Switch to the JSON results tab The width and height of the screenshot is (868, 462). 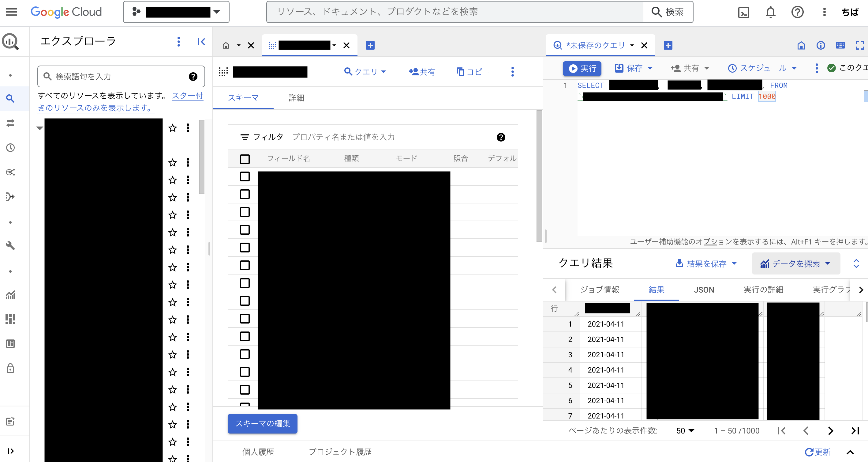click(x=704, y=290)
